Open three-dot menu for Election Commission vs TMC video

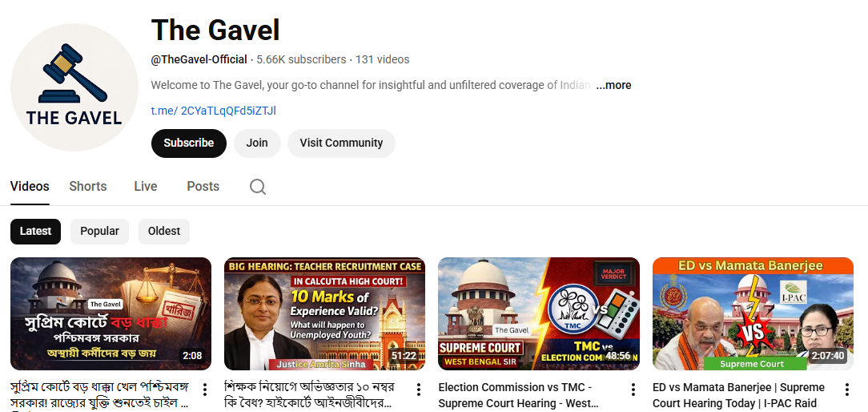pos(633,390)
